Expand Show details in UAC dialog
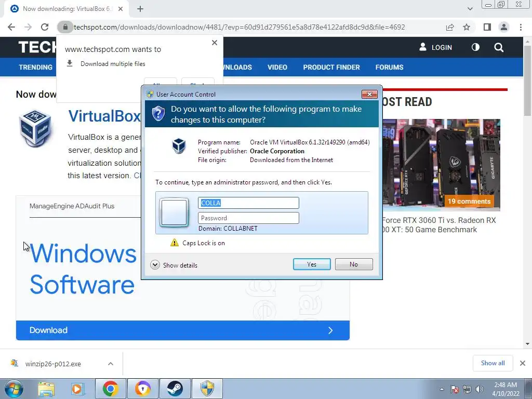Image resolution: width=532 pixels, height=399 pixels. pyautogui.click(x=174, y=265)
